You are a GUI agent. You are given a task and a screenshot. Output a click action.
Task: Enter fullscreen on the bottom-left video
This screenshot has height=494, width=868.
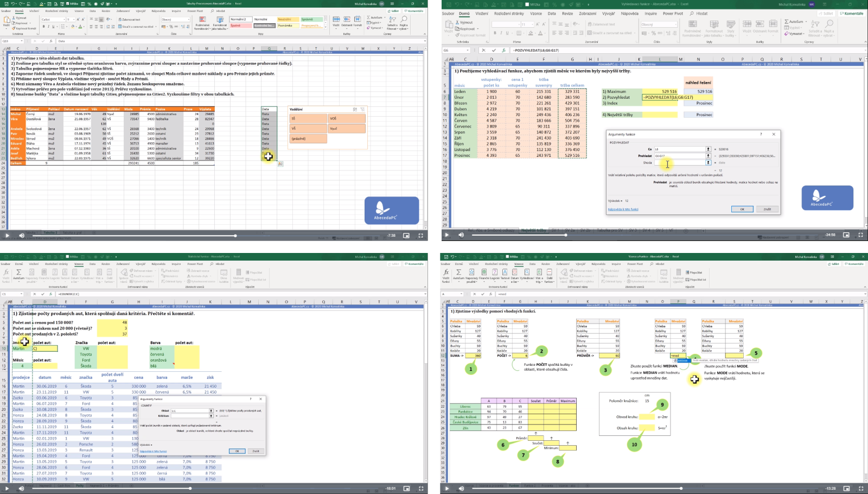(x=420, y=489)
